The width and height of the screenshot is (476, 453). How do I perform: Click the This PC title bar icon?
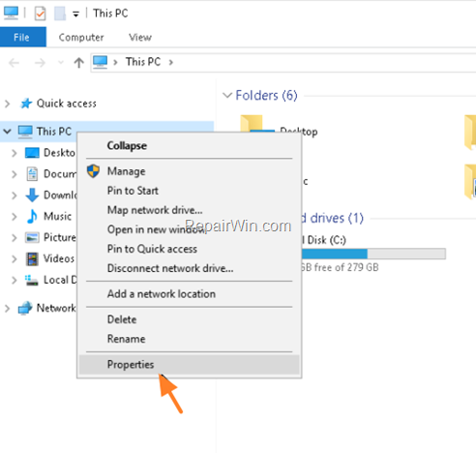click(11, 13)
